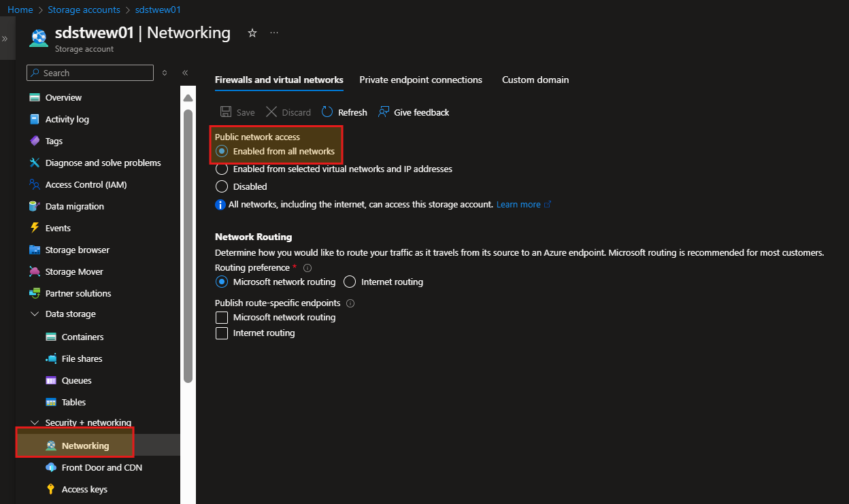The image size is (849, 504).
Task: Click the Access Control (IAM) people icon
Action: point(35,184)
